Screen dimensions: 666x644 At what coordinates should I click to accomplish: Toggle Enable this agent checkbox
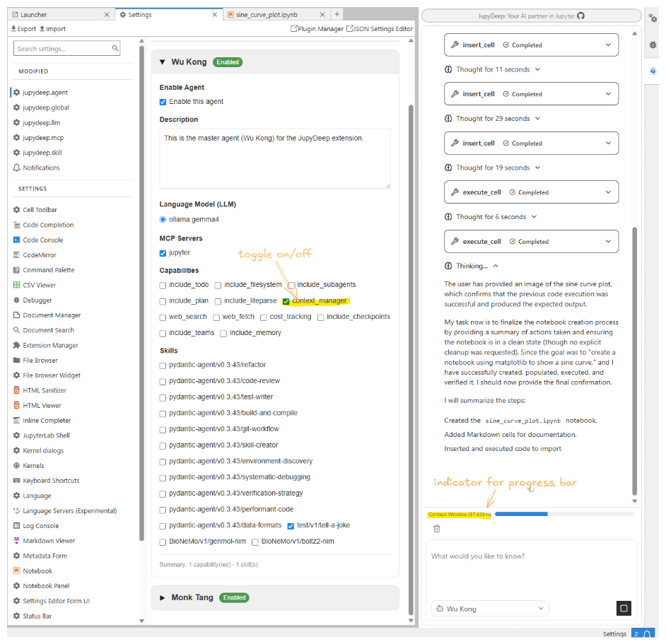[163, 102]
